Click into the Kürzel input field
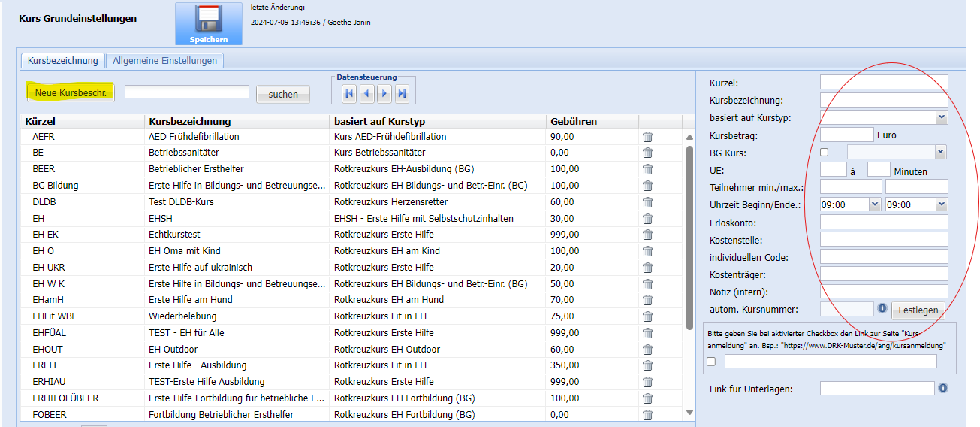The image size is (980, 427). pos(884,82)
